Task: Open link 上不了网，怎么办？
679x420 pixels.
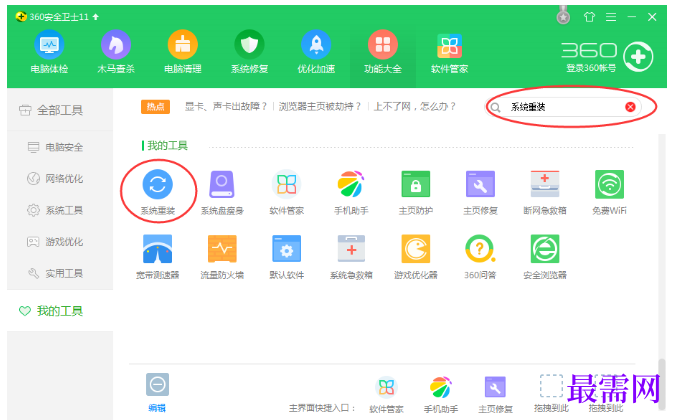Action: [x=414, y=107]
